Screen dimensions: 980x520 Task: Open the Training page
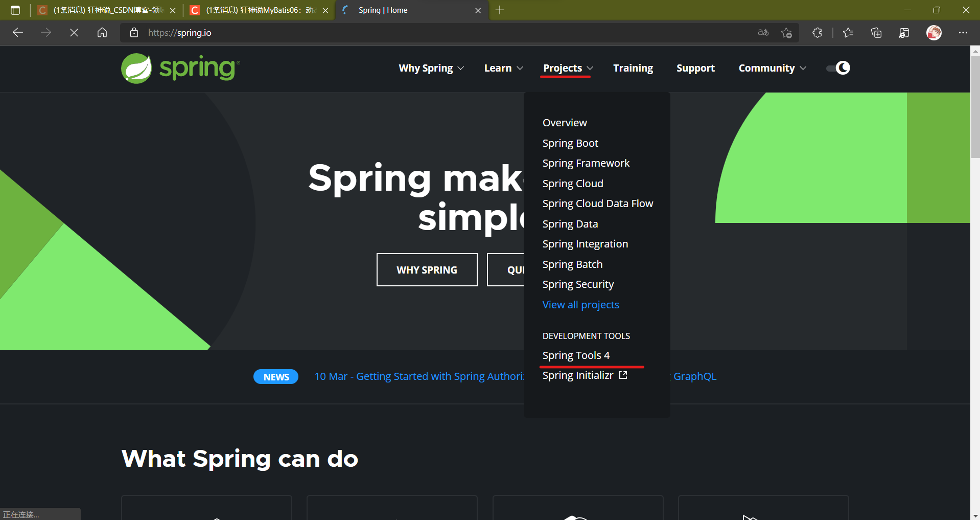633,68
